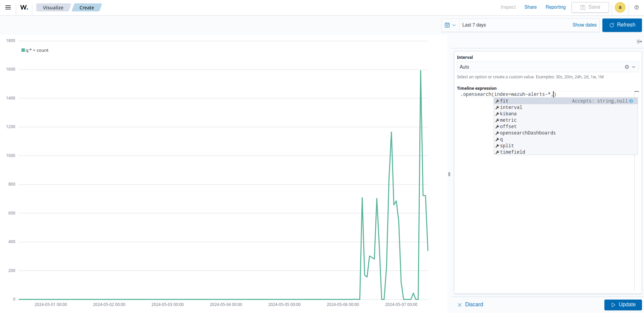The width and height of the screenshot is (644, 313).
Task: Click the q:* > count legend swatch
Action: coord(23,50)
